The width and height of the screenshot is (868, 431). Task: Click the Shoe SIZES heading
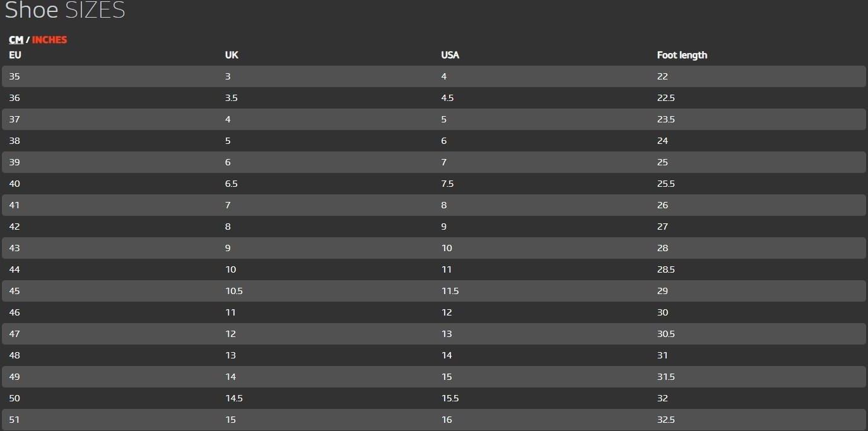(x=65, y=11)
